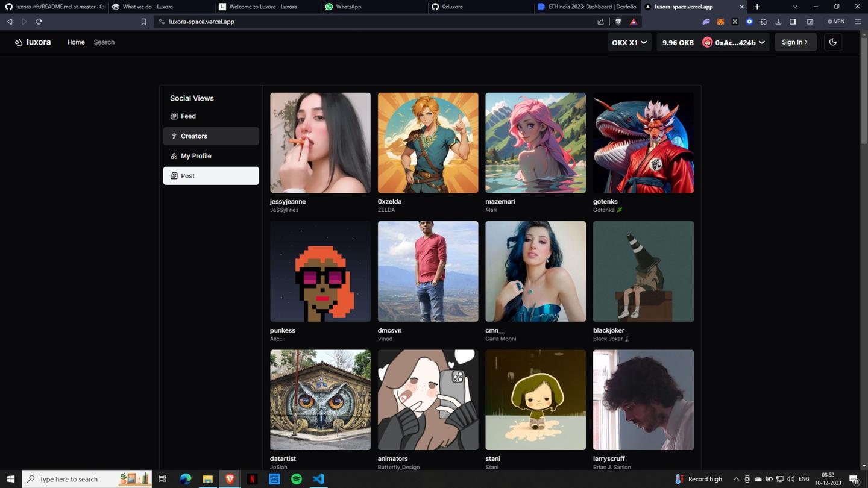The height and width of the screenshot is (488, 868).
Task: Open cmn__ creator photo
Action: click(535, 271)
